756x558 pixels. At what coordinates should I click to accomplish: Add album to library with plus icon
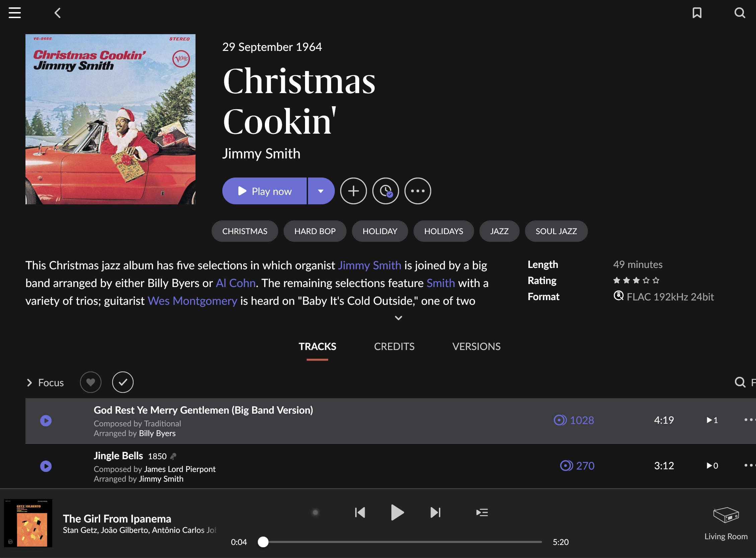[353, 191]
